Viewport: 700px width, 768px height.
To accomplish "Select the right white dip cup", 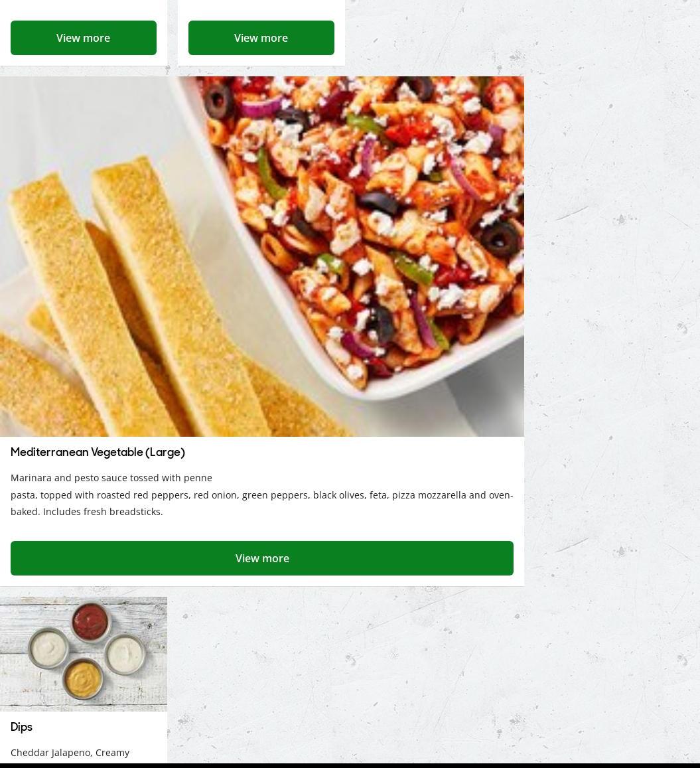I will point(125,654).
